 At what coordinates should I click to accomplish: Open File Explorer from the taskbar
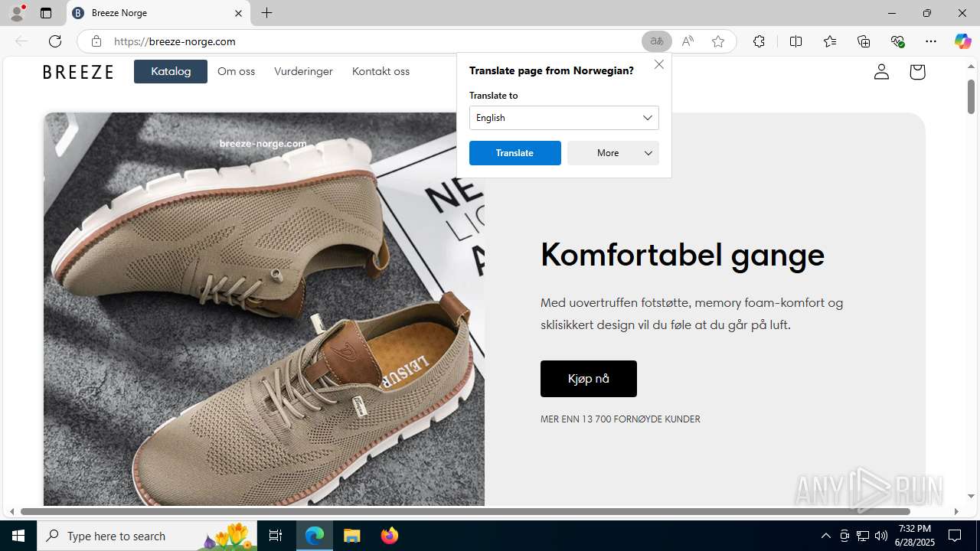351,536
